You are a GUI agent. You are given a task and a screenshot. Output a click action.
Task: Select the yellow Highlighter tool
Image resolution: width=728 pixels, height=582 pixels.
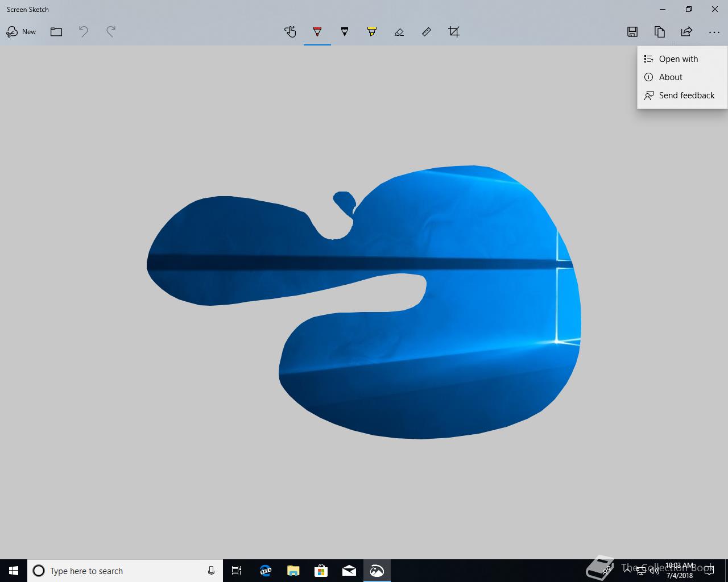(x=372, y=32)
